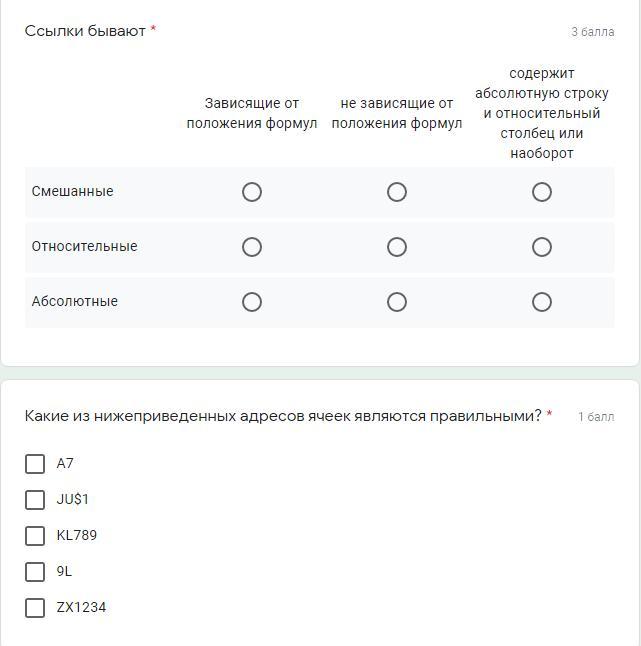641x646 pixels.
Task: Choose the 'содержит абсолютную строку' option for Абсолютные
Action: tap(542, 302)
